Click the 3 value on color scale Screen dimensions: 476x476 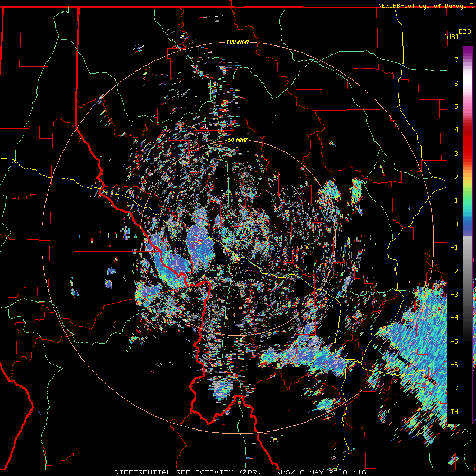click(456, 153)
